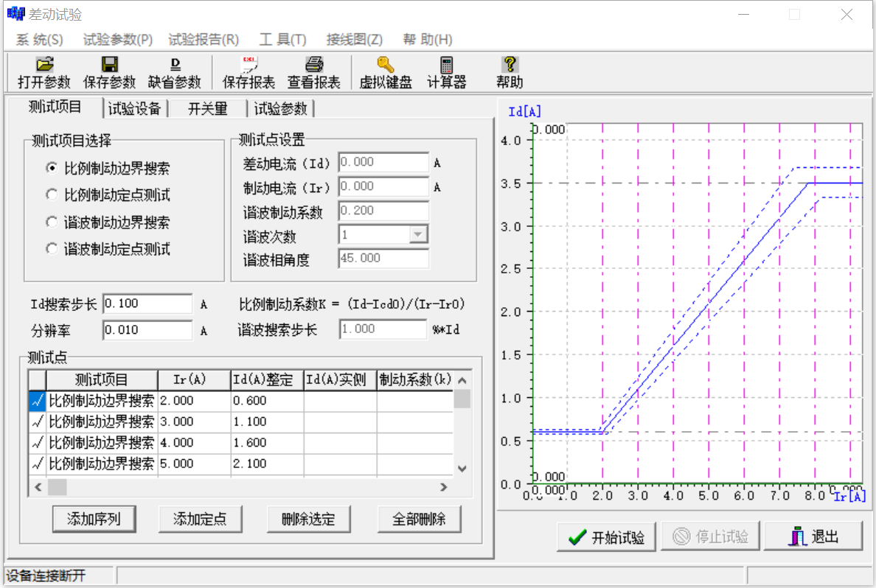Open help with 帮助 toolbar icon

(509, 72)
